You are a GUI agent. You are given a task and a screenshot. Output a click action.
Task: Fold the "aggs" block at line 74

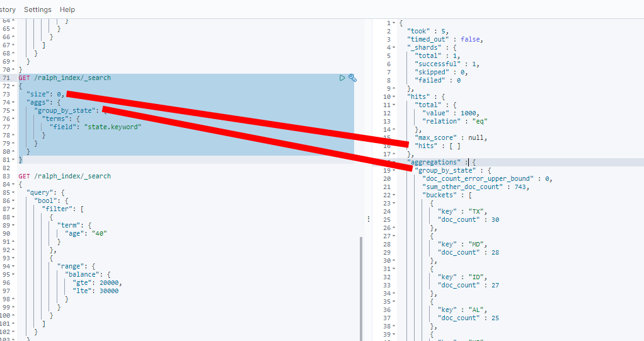tap(14, 102)
